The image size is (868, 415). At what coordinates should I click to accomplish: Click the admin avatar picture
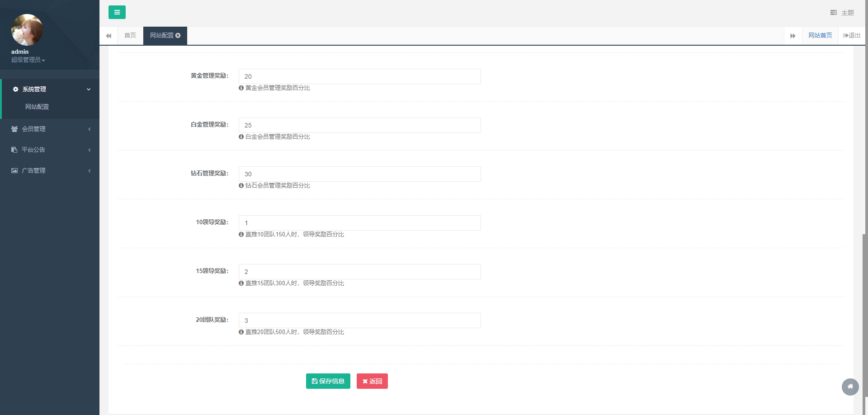27,30
